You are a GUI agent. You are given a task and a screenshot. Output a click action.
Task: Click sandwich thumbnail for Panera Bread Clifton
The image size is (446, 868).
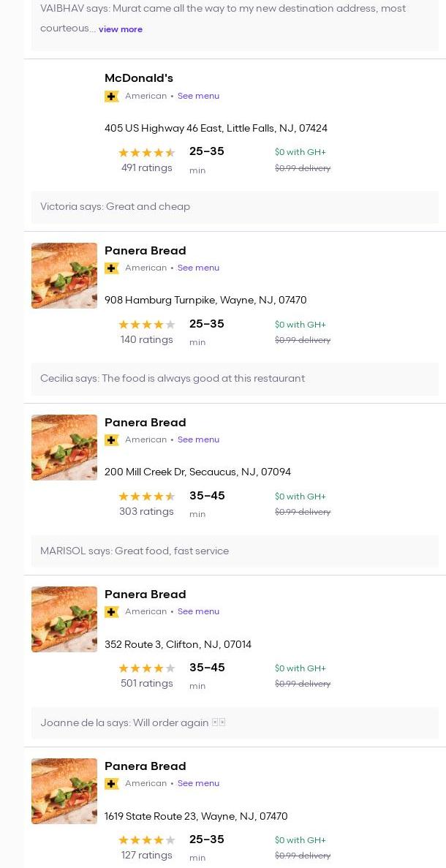point(64,619)
